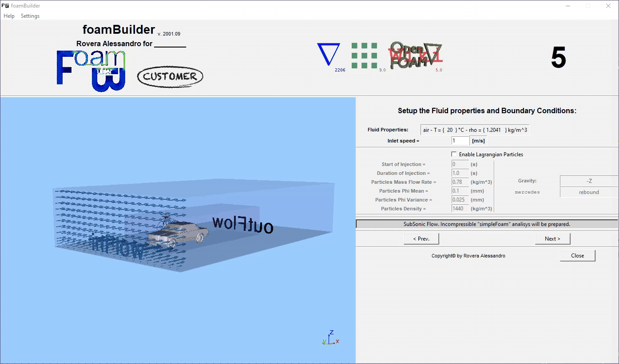The height and width of the screenshot is (364, 619).
Task: Open the mercedes rebound dropdown
Action: (589, 192)
